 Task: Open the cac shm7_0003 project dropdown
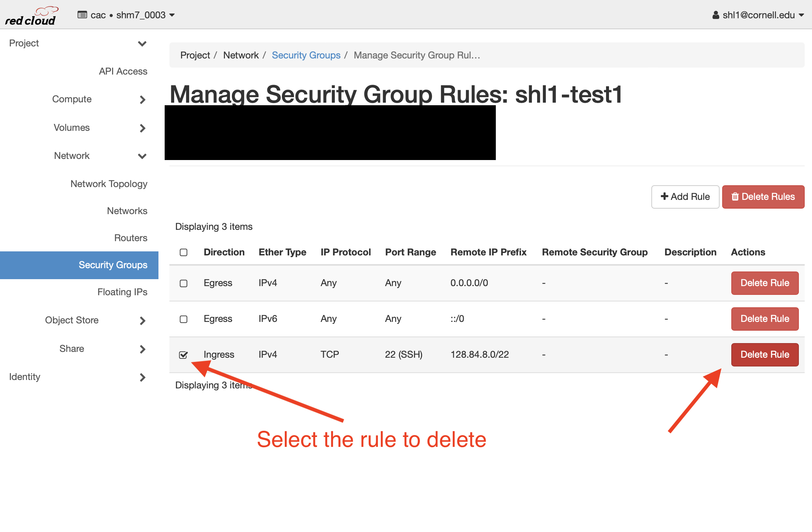[x=126, y=15]
